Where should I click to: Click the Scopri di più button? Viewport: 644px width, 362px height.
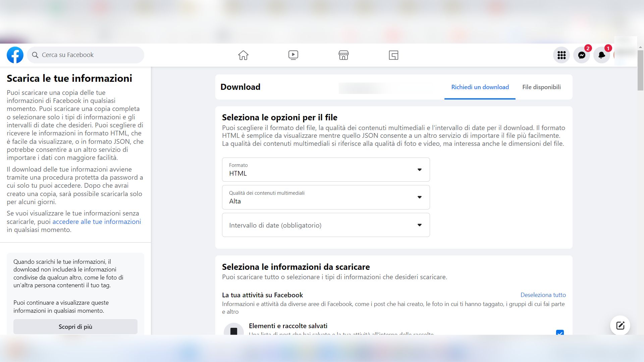[75, 327]
